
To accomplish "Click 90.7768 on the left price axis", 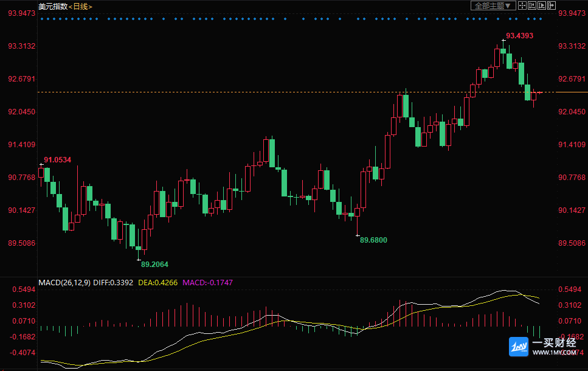I will click(22, 178).
